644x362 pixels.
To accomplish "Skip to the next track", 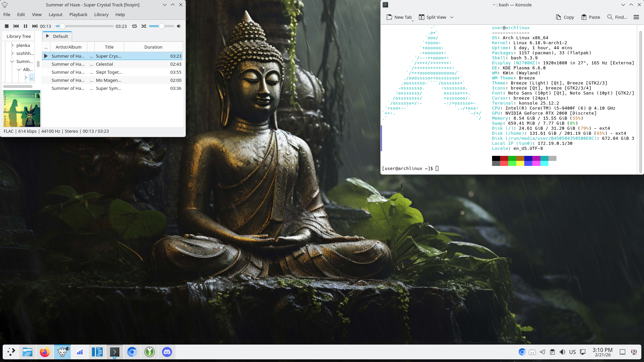I will click(x=35, y=26).
